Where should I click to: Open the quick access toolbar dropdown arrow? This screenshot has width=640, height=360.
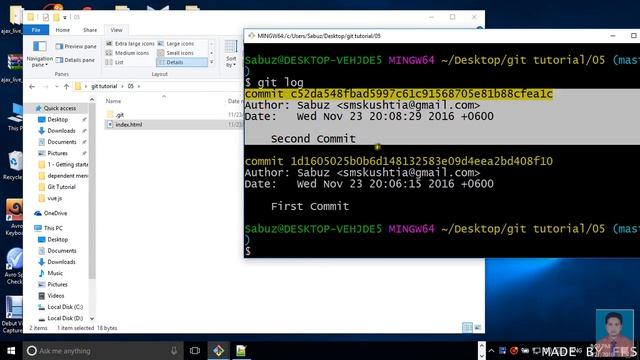(64, 18)
